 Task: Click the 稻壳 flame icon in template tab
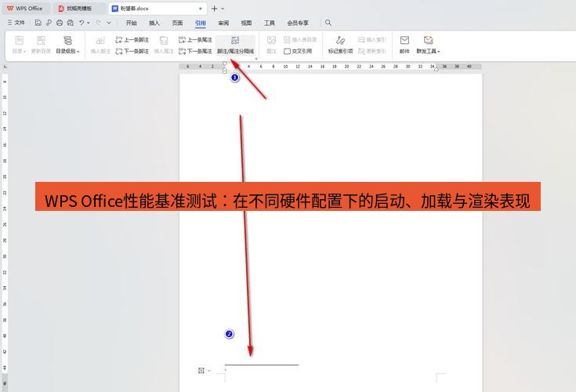[61, 8]
